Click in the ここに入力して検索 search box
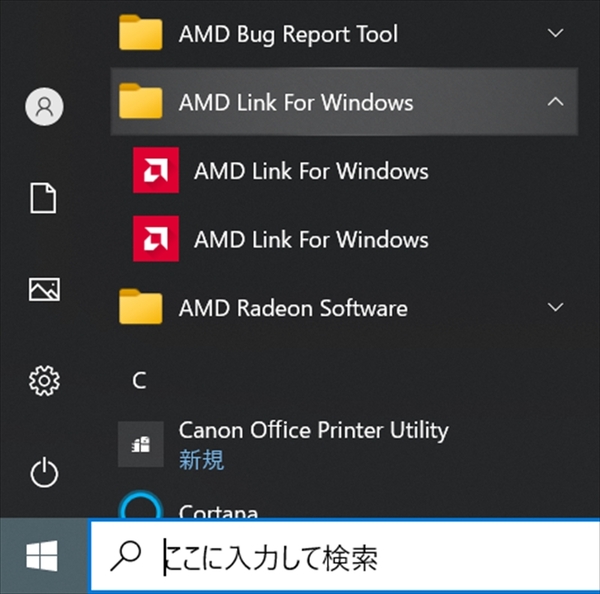This screenshot has height=594, width=600. point(344,556)
